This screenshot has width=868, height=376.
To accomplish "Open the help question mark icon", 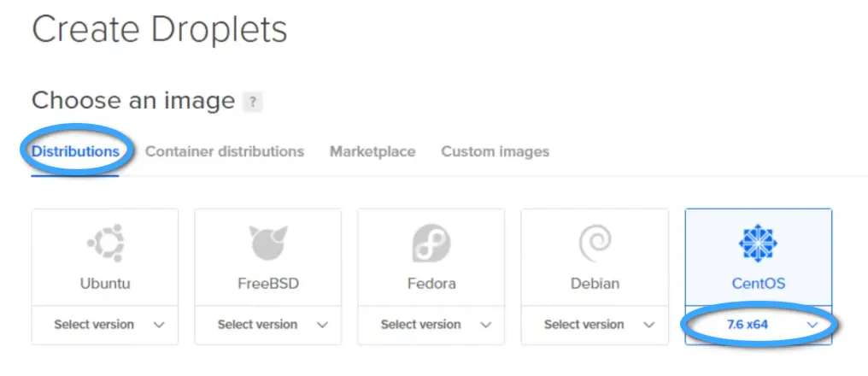I will coord(252,102).
